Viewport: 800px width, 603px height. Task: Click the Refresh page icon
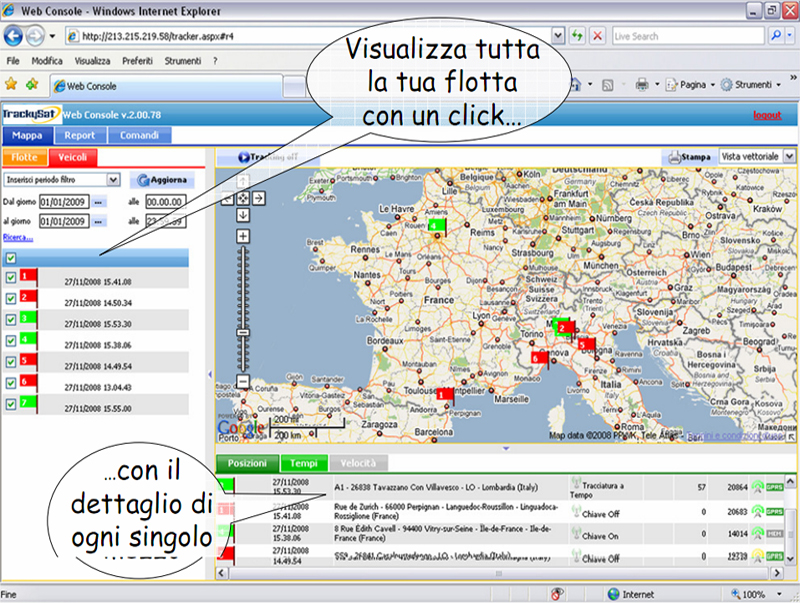[x=577, y=36]
